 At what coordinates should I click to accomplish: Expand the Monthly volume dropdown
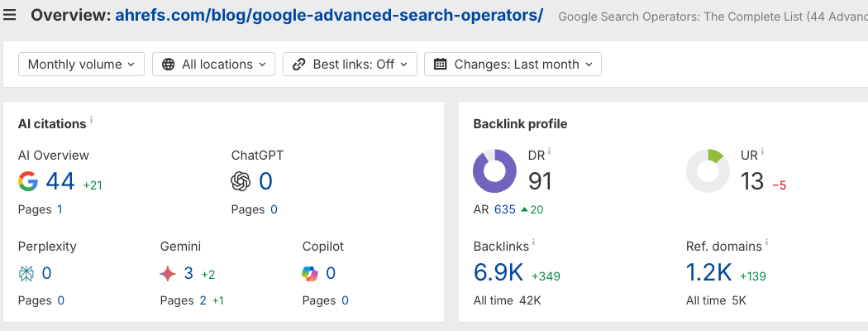click(81, 65)
